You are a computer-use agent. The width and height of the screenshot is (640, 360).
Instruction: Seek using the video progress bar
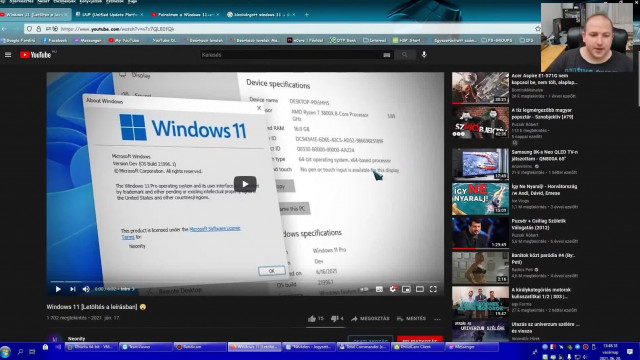point(245,282)
